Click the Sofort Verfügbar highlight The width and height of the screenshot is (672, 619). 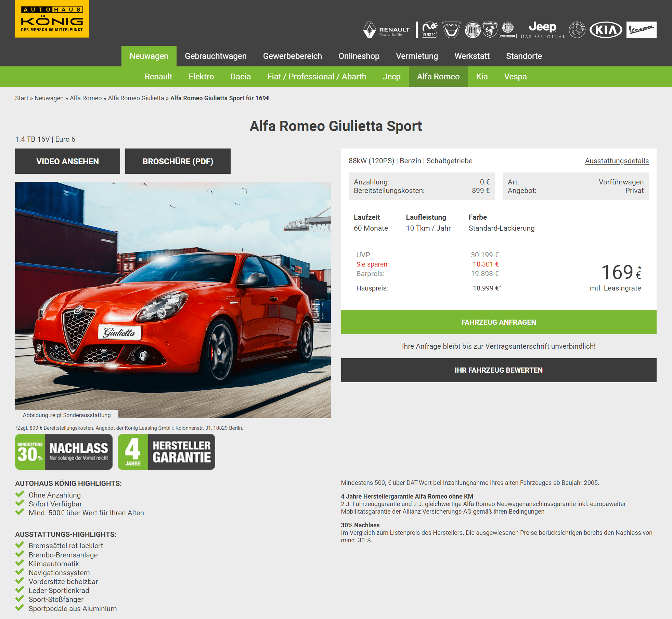coord(55,504)
